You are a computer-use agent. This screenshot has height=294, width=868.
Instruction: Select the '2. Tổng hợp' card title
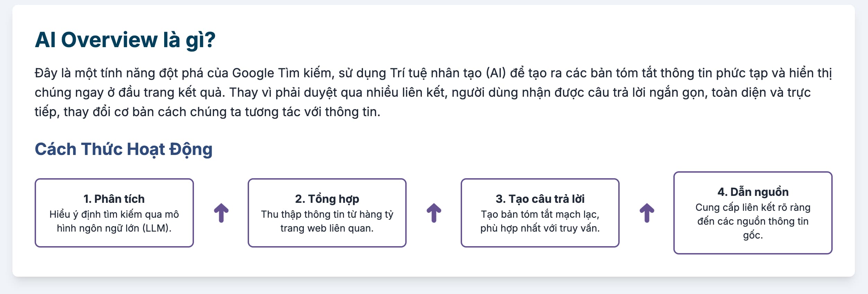(x=327, y=199)
